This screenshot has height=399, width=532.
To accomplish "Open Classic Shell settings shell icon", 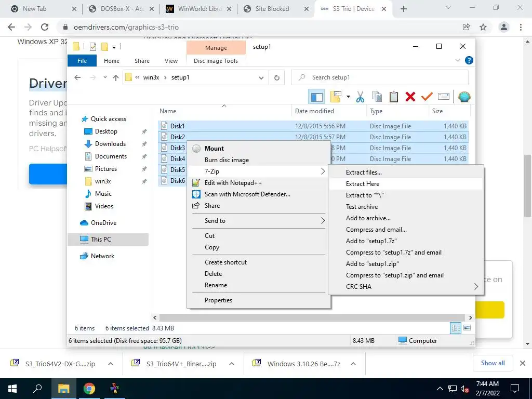I will pyautogui.click(x=464, y=97).
